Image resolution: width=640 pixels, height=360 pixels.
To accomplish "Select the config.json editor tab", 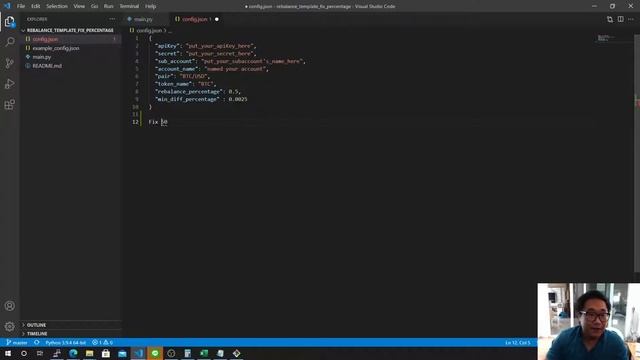I will point(194,19).
